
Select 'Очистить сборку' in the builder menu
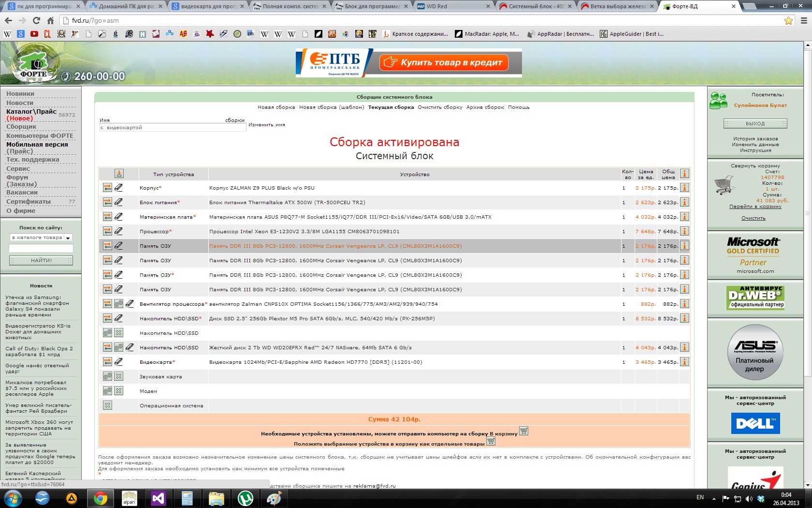click(x=440, y=107)
